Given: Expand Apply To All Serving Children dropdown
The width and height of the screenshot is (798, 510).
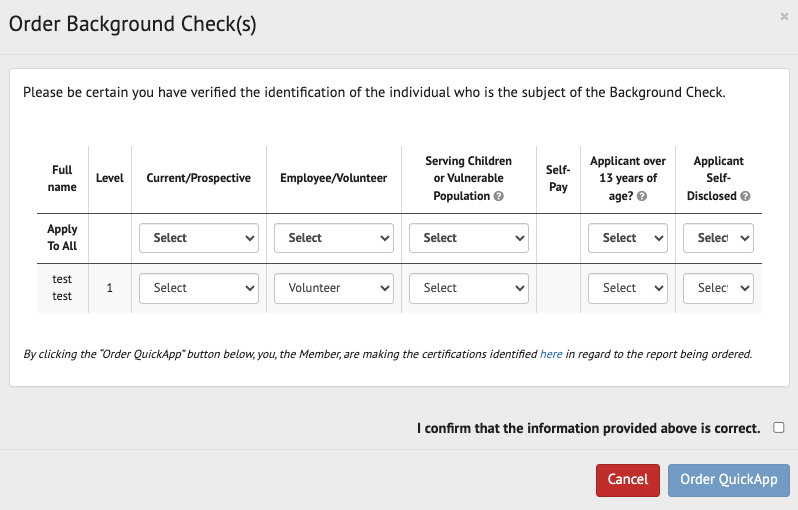Looking at the screenshot, I should (x=468, y=238).
